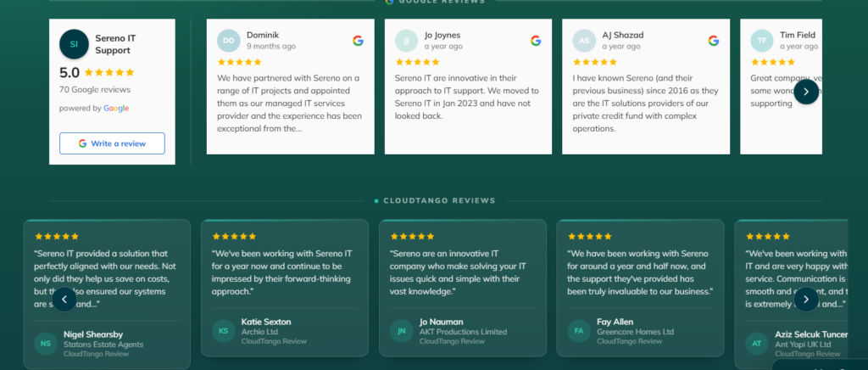Click the JN avatar for Jo Nauman
Viewport: 868px width, 370px height.
point(401,331)
